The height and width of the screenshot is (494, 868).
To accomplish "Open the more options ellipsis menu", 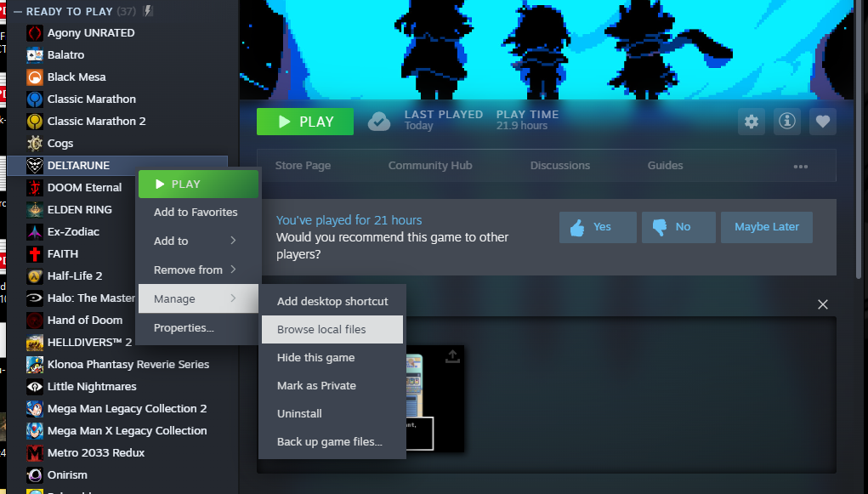I will [x=801, y=166].
